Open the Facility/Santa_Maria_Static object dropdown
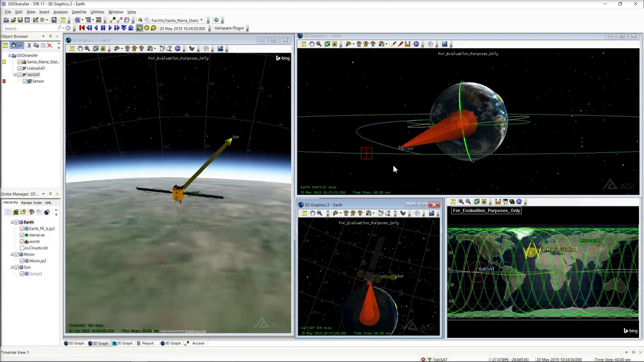The height and width of the screenshot is (362, 644). pyautogui.click(x=201, y=20)
